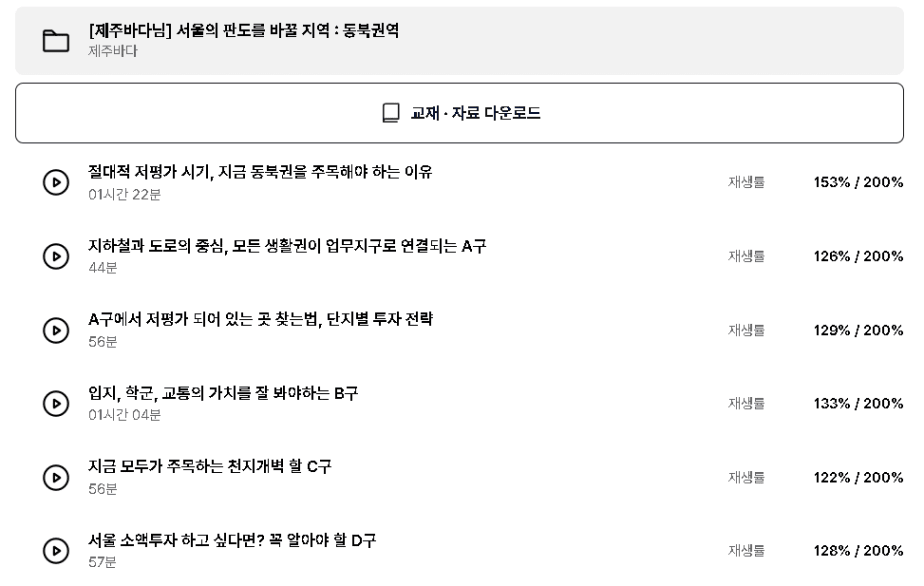Viewport: 924px width, 586px height.
Task: Open lecture title 절대적 저평가 시기, 지금 동북권을 주목해야 하는 이유
Action: (x=260, y=172)
